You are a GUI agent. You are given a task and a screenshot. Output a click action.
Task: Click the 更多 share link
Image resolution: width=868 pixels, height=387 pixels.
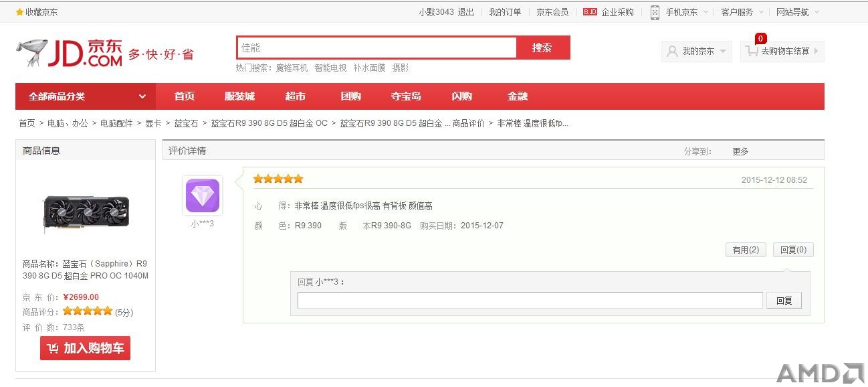tap(740, 151)
